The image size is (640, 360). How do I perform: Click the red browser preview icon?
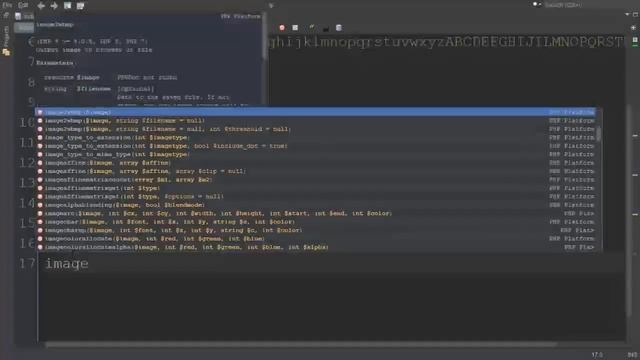tap(282, 28)
